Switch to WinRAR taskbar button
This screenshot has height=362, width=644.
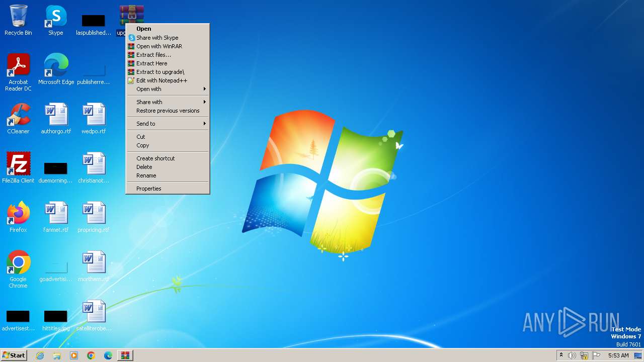click(x=125, y=355)
